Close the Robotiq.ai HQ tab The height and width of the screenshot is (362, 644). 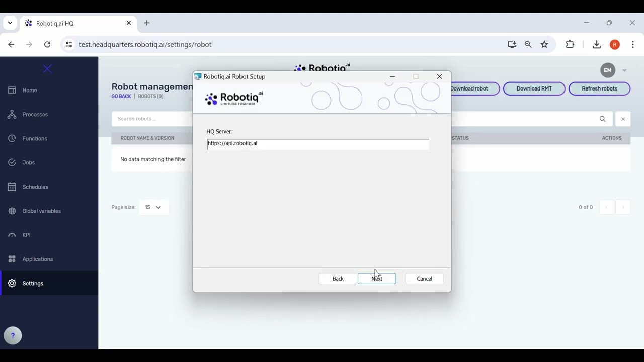pos(129,23)
